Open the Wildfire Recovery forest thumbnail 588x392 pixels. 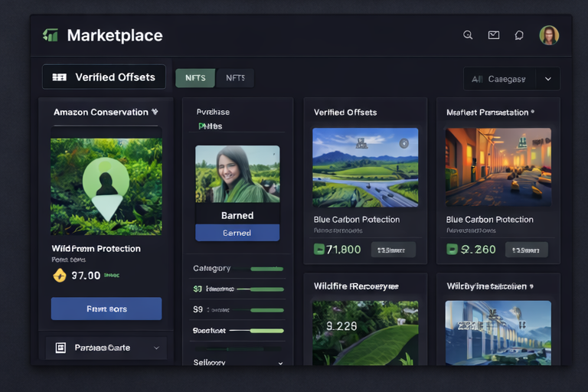(x=365, y=333)
